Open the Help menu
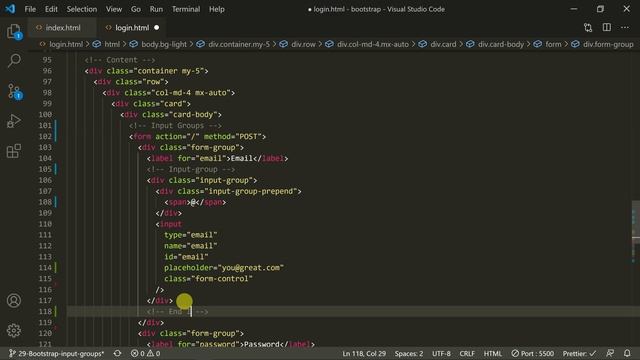Screen dimensions: 640x360 [x=217, y=9]
